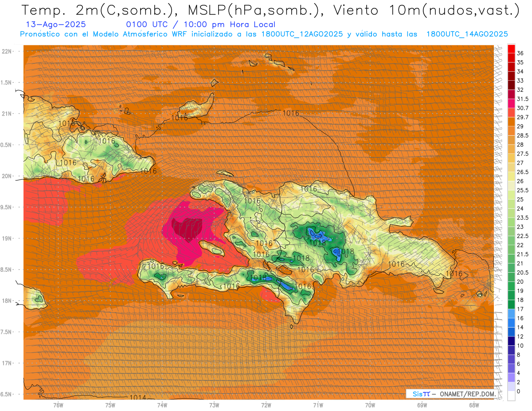532x411 pixels.
Task: Click the "72W" longitude axis label
Action: 266,405
